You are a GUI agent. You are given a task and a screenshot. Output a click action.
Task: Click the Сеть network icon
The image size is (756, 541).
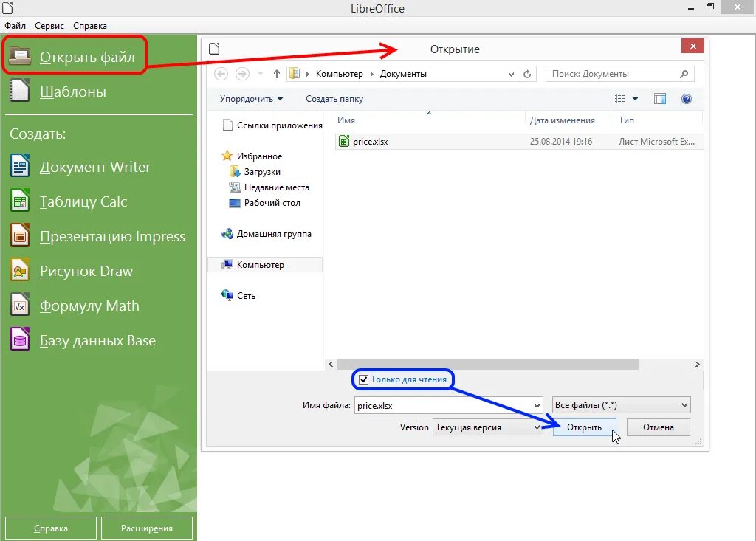click(227, 295)
